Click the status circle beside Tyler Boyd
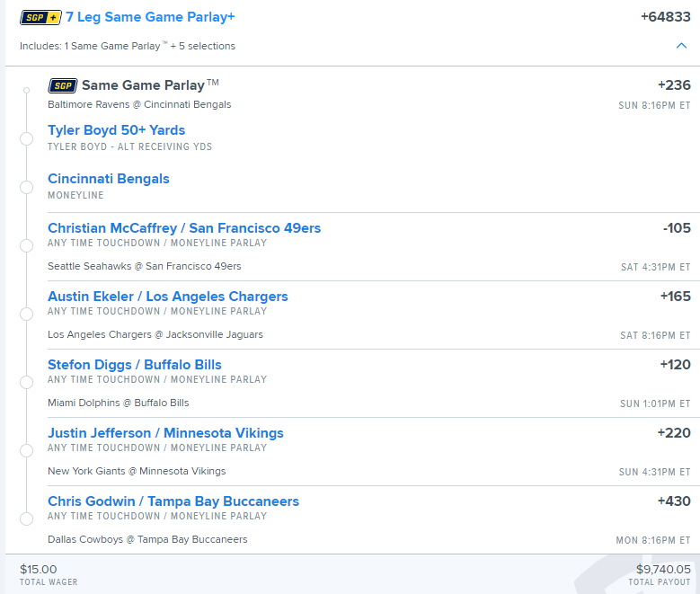This screenshot has width=700, height=594. pyautogui.click(x=27, y=139)
